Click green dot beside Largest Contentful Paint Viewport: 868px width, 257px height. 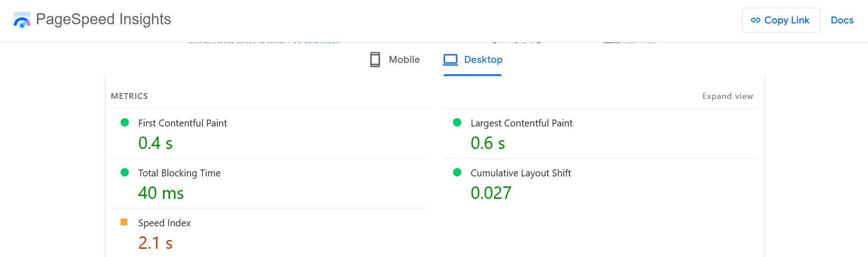457,122
